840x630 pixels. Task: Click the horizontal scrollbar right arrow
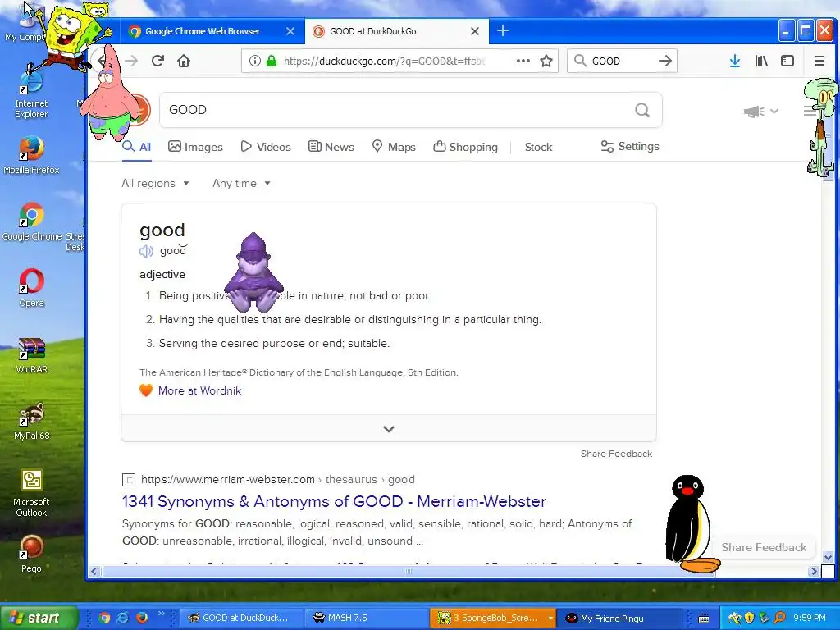pyautogui.click(x=814, y=571)
